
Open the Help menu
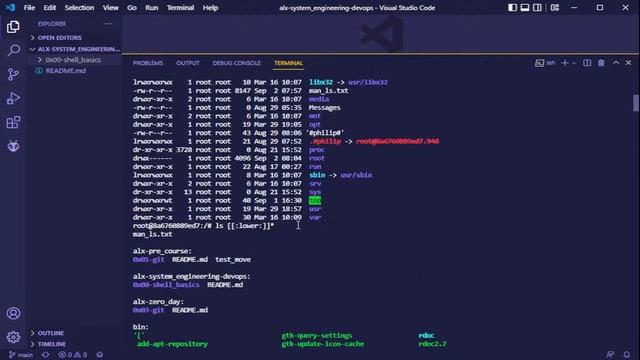211,8
